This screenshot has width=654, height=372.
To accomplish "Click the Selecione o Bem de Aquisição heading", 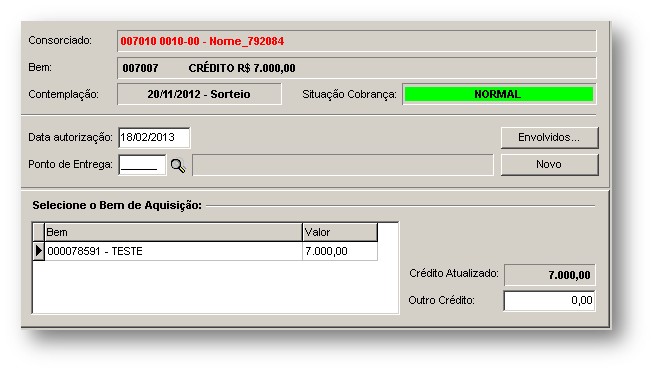I will 117,205.
